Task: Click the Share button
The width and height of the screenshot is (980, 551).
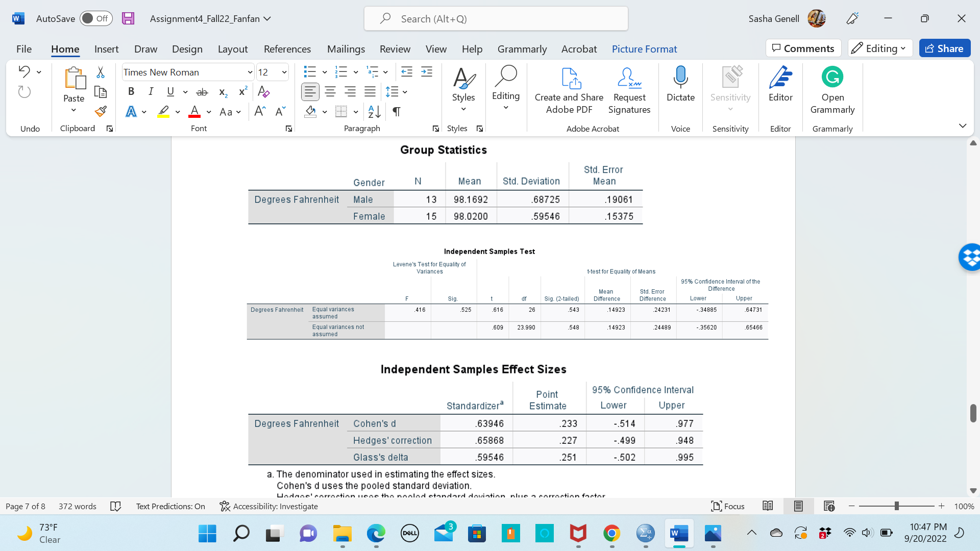Action: (x=944, y=48)
